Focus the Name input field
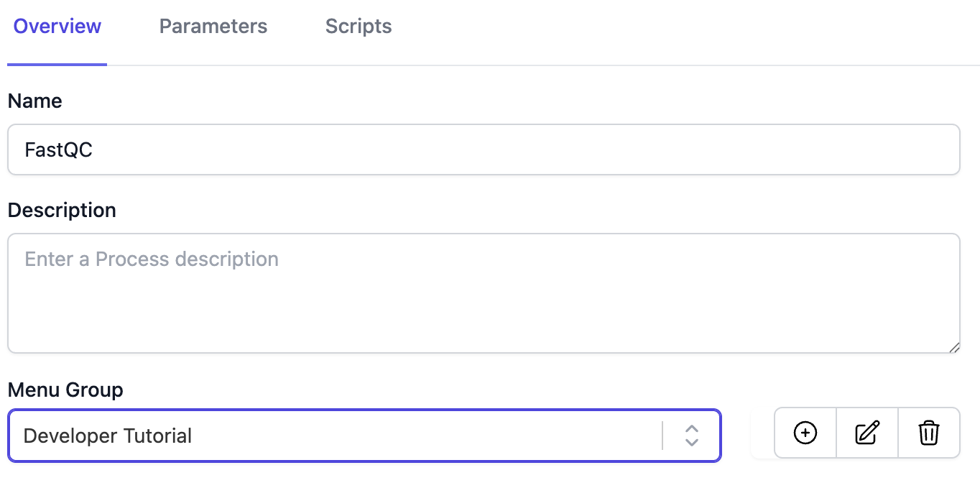This screenshot has height=483, width=980. click(x=484, y=149)
